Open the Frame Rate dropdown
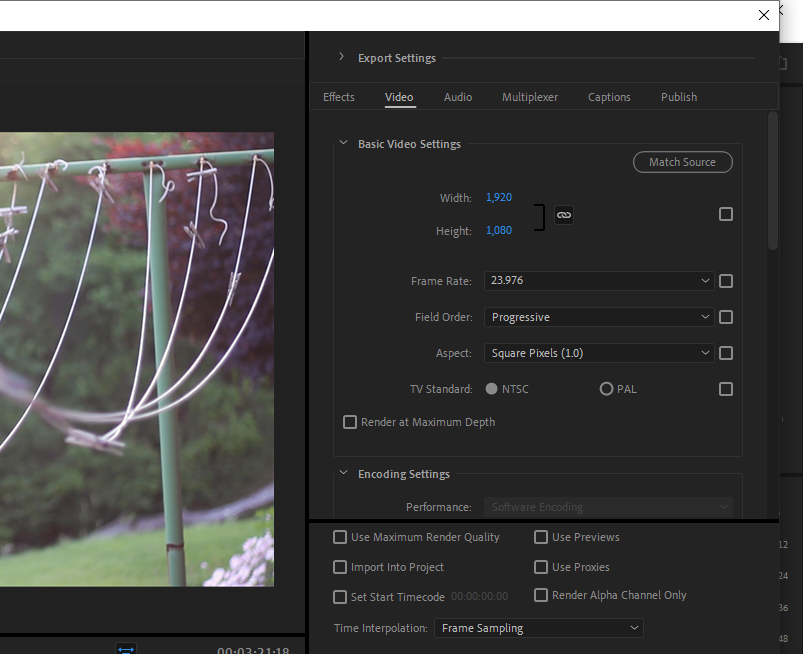This screenshot has height=654, width=803. [x=598, y=281]
